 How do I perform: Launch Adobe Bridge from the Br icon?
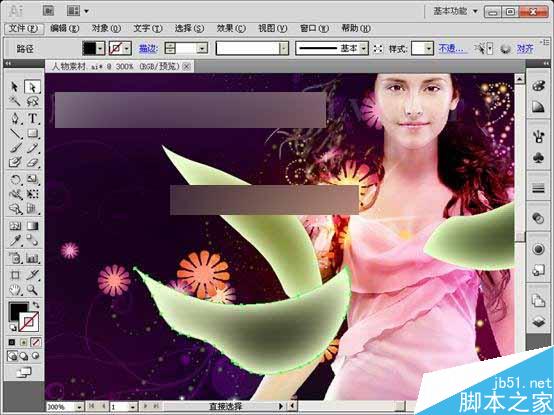pyautogui.click(x=49, y=11)
